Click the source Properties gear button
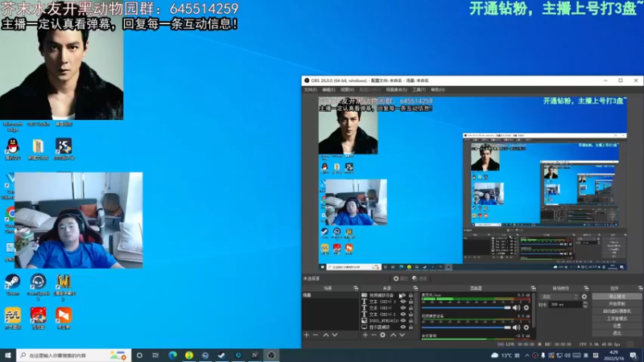This screenshot has height=362, width=644. click(400, 278)
